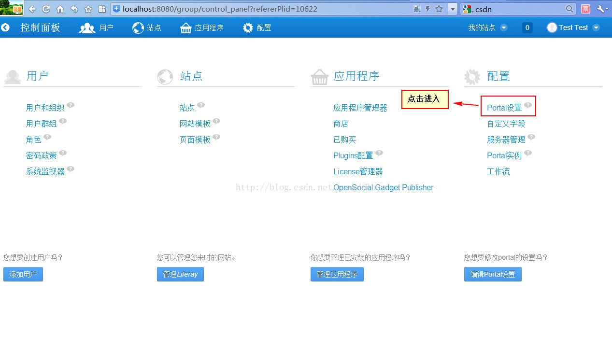
Task: Open the Test Test user dropdown
Action: coord(573,28)
